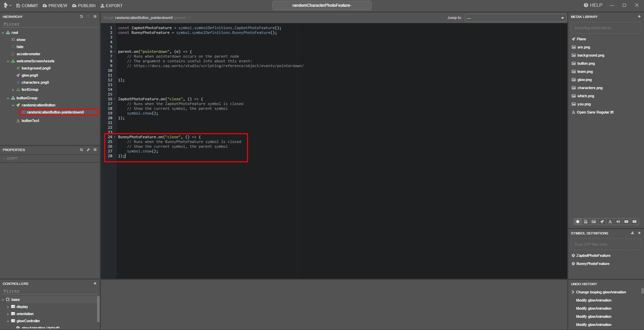Click the script icon of show node

pyautogui.click(x=13, y=40)
